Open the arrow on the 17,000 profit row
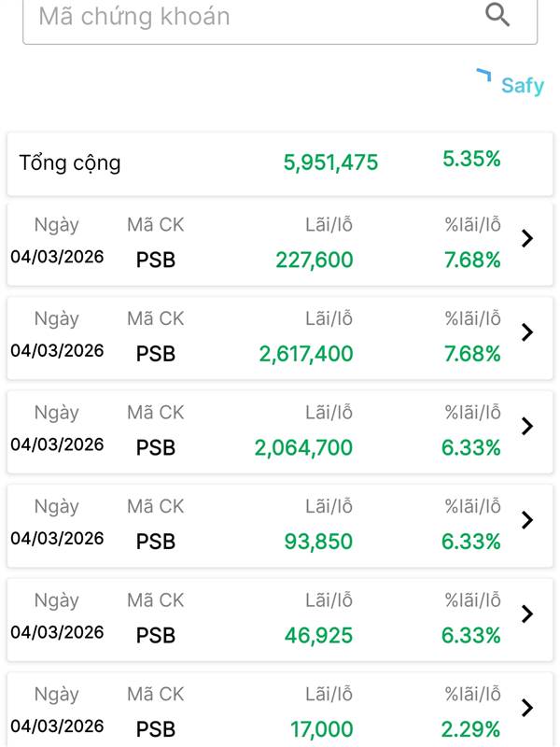Viewport: 560px width, 747px height. [x=527, y=708]
